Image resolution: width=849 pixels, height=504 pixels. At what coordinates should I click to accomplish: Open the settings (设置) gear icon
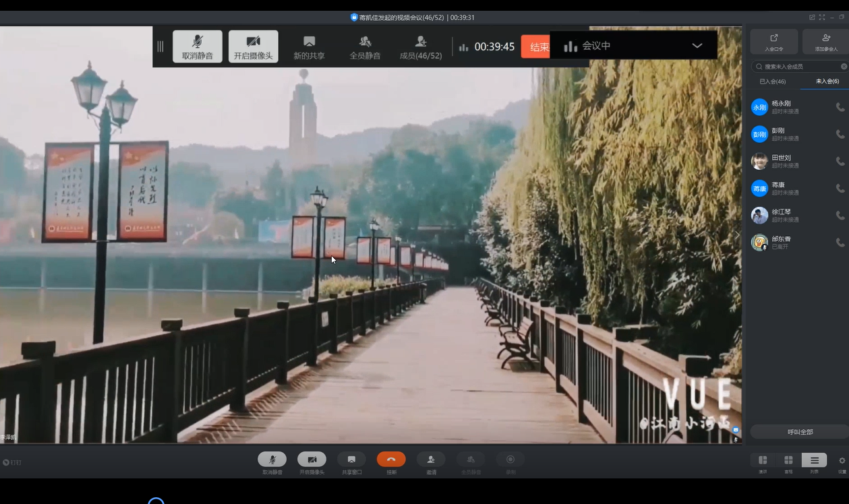842,461
